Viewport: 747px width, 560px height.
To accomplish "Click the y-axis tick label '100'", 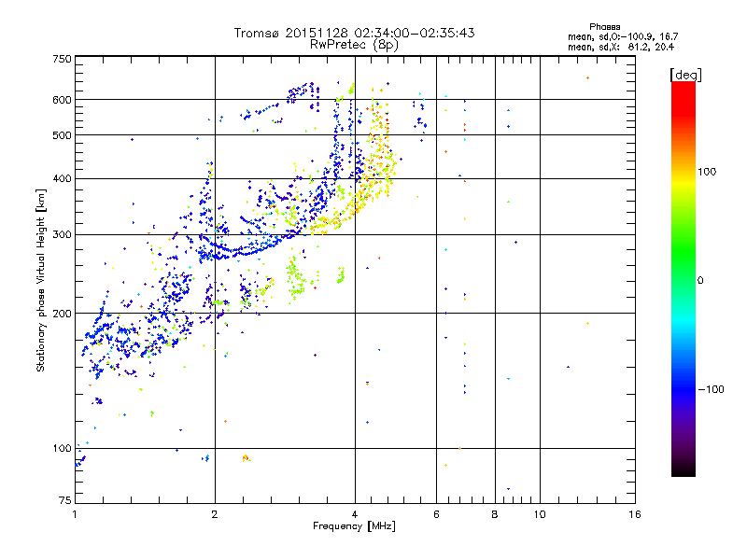I will (62, 448).
